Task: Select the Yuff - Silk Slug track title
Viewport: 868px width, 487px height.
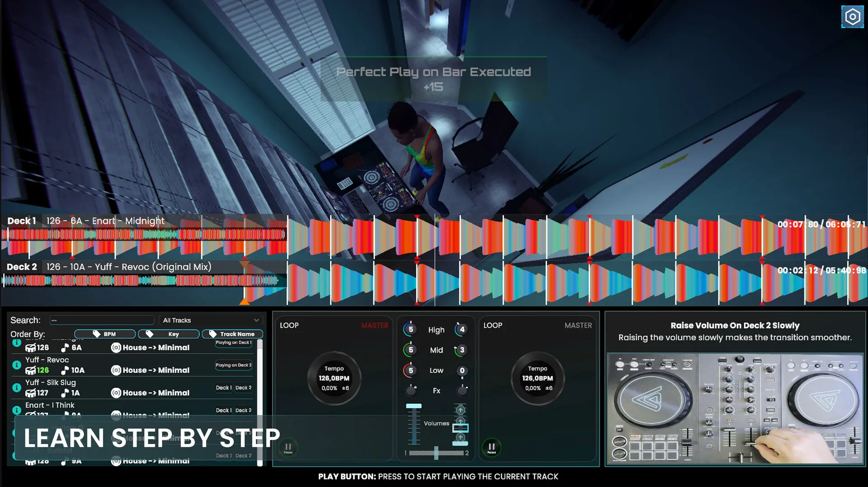Action: (x=51, y=383)
